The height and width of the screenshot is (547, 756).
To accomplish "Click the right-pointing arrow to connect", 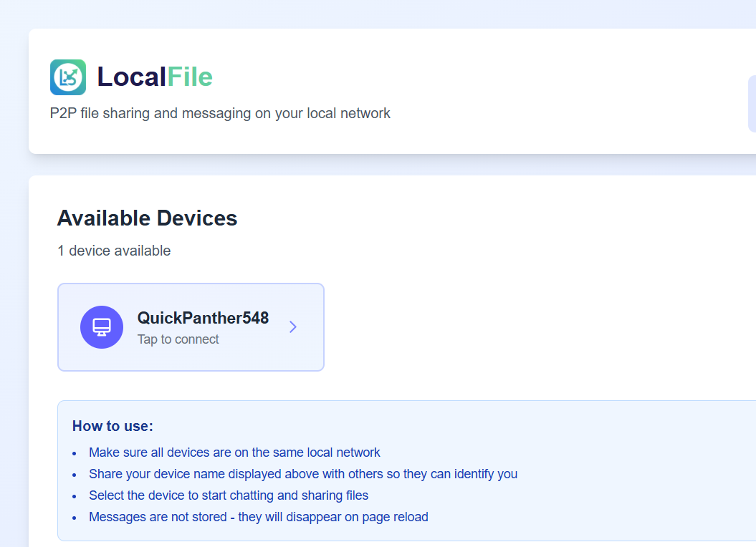I will click(292, 326).
